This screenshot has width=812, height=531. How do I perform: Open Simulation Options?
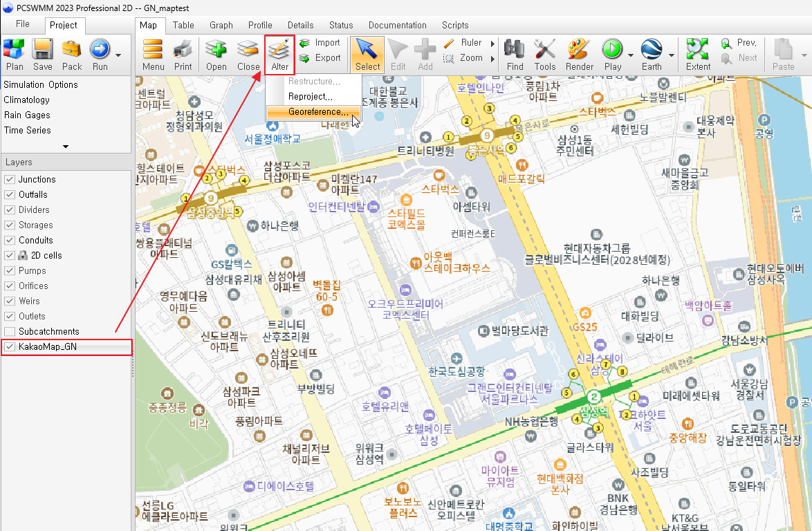pyautogui.click(x=41, y=85)
